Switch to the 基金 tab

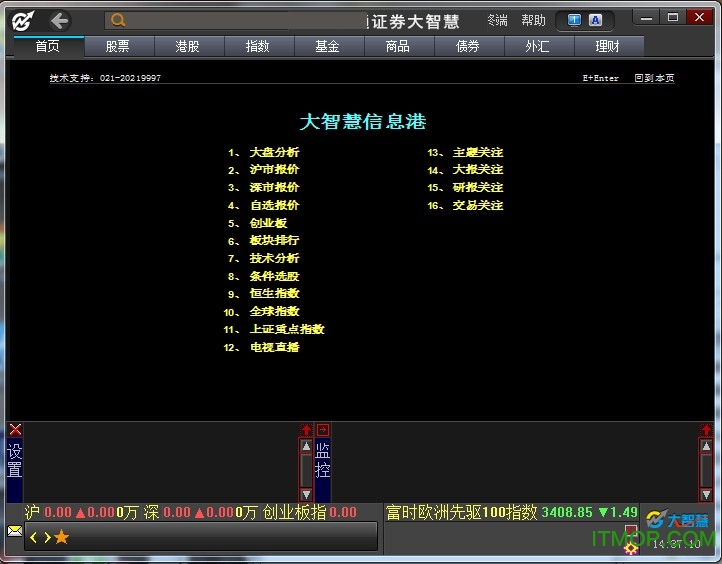click(x=328, y=47)
